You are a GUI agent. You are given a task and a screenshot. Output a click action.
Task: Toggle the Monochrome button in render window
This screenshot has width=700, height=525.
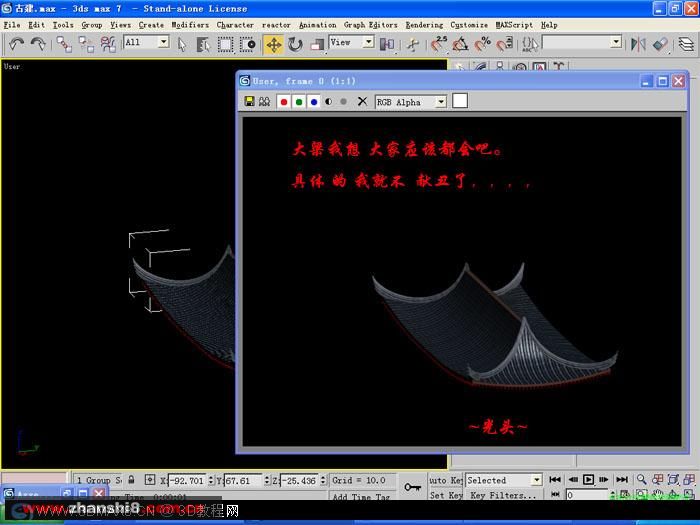click(343, 102)
